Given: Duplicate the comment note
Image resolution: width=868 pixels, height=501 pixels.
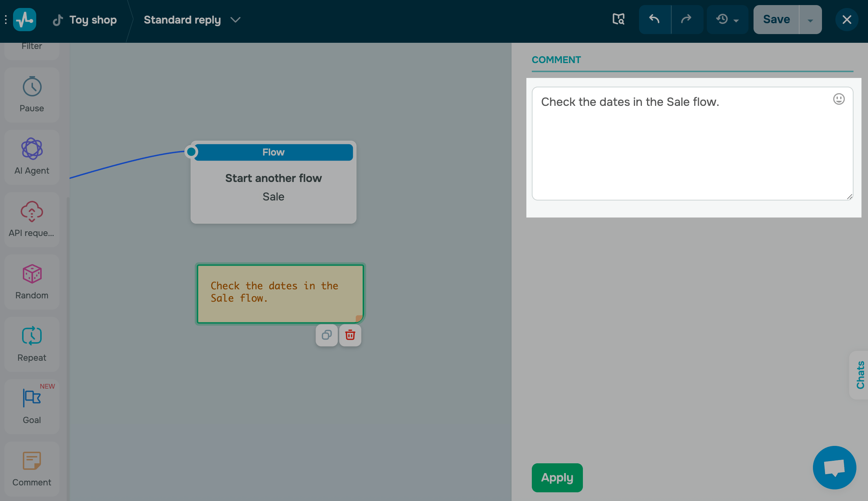Looking at the screenshot, I should [327, 335].
